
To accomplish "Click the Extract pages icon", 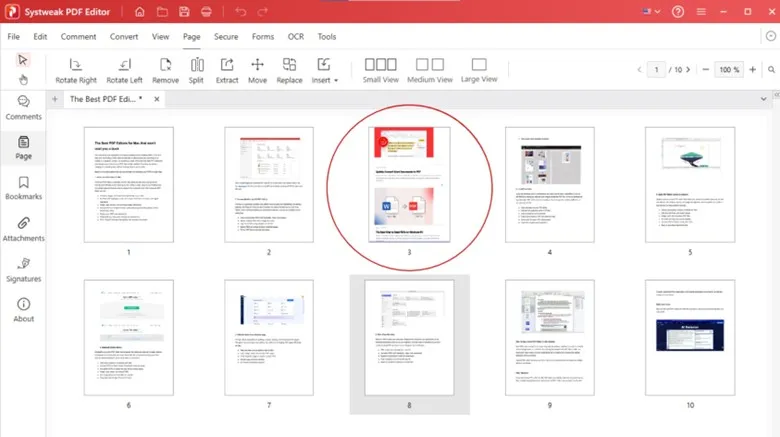I will pos(227,70).
